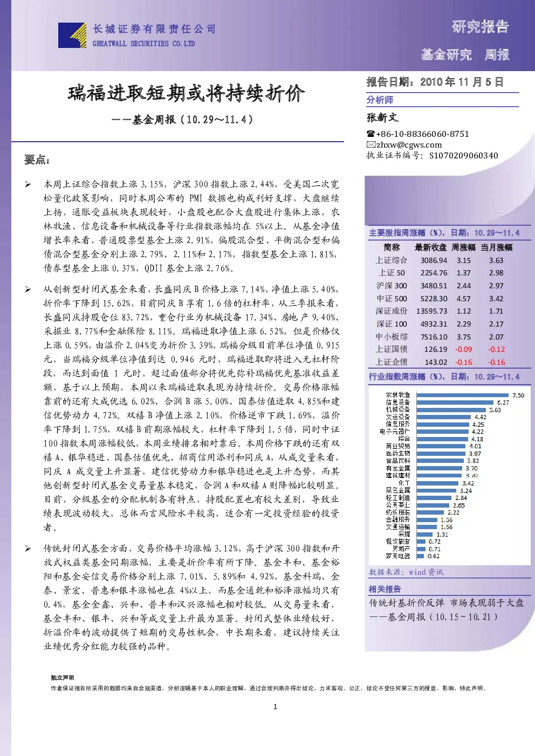Viewport: 535px width, 756px height.
Task: Click the '上证 50' row label
Action: tap(392, 273)
